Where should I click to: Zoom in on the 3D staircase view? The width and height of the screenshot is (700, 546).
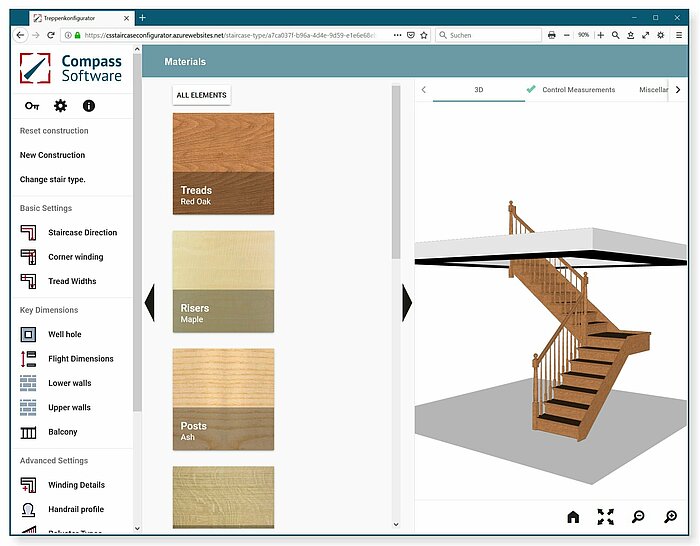pos(671,517)
